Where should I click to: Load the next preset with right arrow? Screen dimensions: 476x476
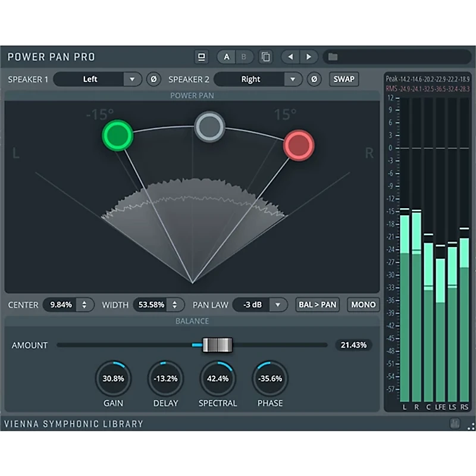point(309,57)
